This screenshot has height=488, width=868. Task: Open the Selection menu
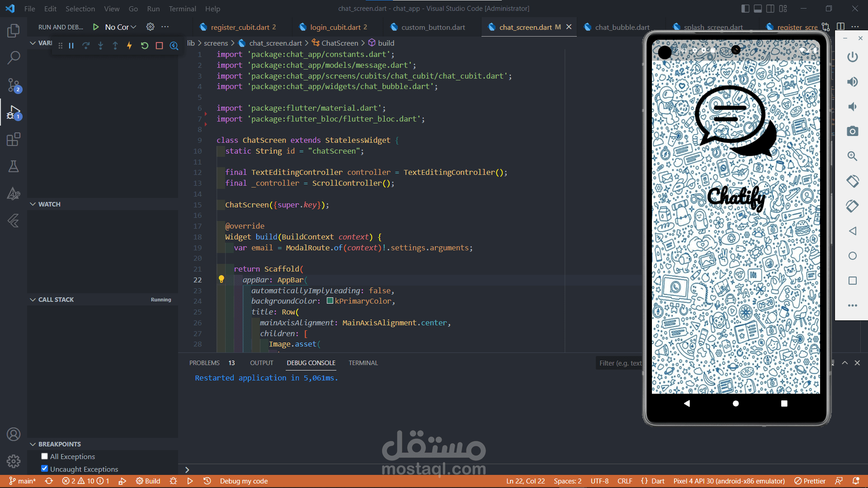click(80, 9)
